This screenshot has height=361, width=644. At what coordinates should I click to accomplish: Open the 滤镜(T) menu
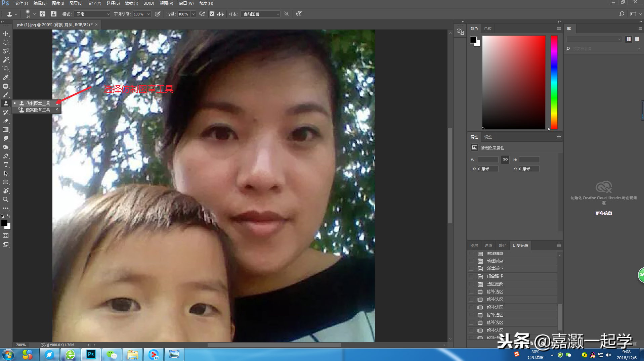pos(131,3)
